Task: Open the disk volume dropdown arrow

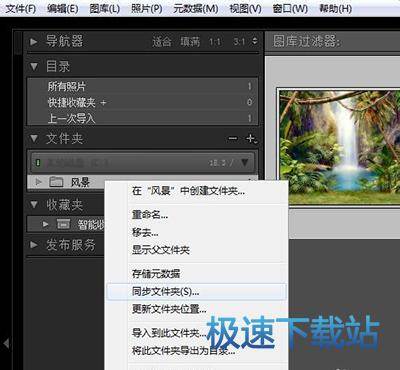Action: 245,162
